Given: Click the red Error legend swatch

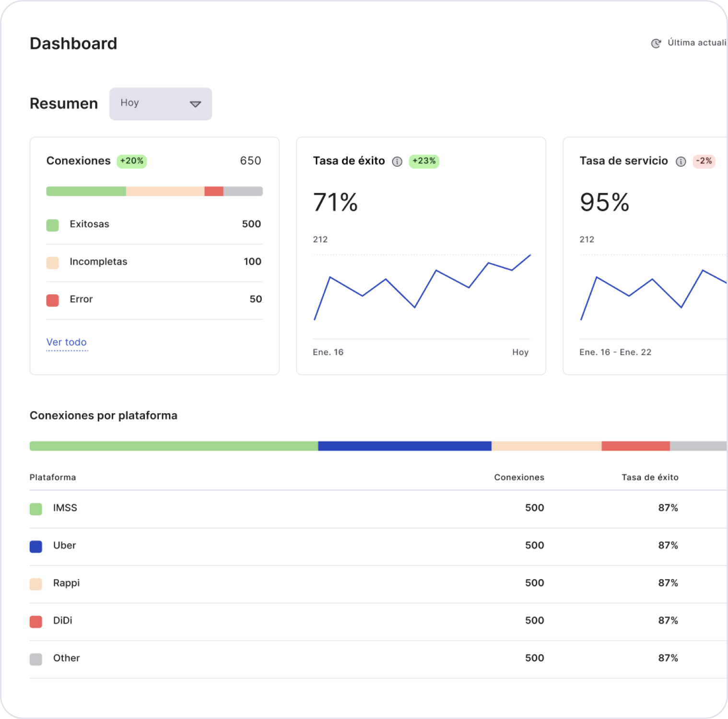Looking at the screenshot, I should coord(53,301).
